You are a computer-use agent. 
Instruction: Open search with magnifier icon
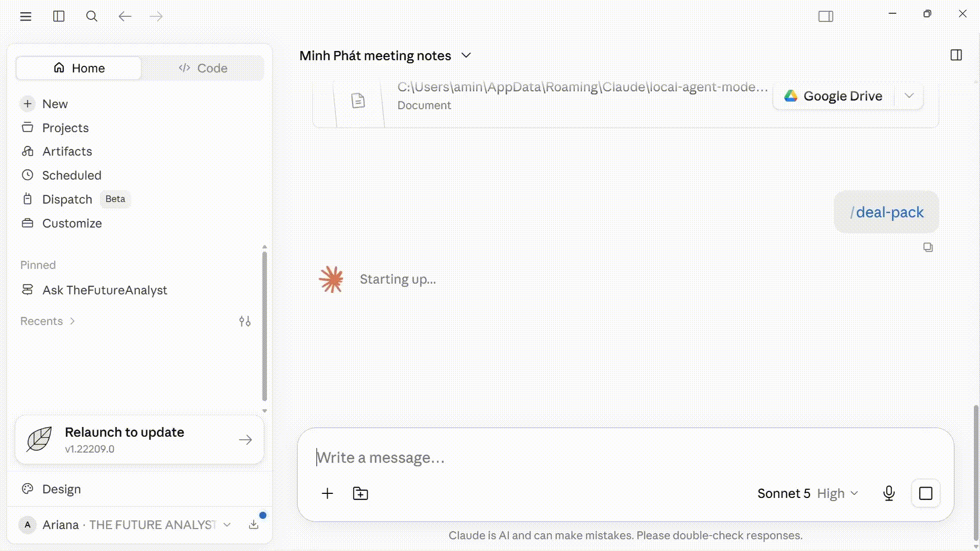pos(92,16)
